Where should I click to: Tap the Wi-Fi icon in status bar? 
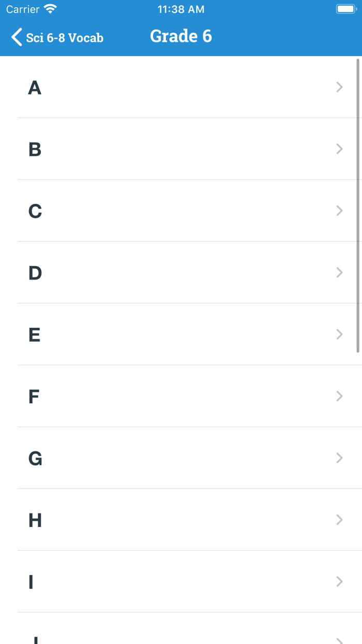(x=49, y=8)
